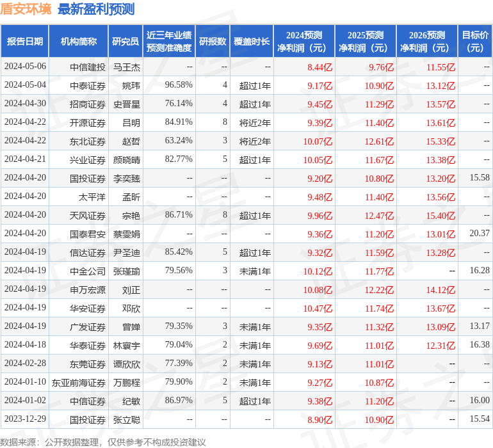
Task: Click researcher name 史晋星
Action: (x=127, y=104)
